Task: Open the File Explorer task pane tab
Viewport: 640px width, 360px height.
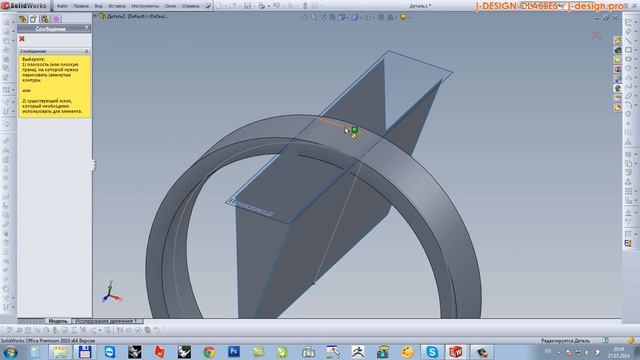Action: 618,60
